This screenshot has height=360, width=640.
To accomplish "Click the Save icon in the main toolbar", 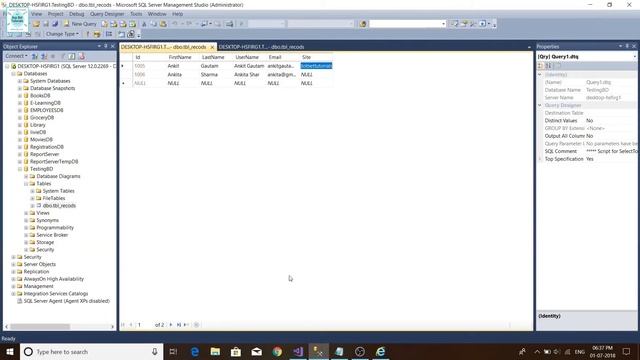I will pos(46,24).
